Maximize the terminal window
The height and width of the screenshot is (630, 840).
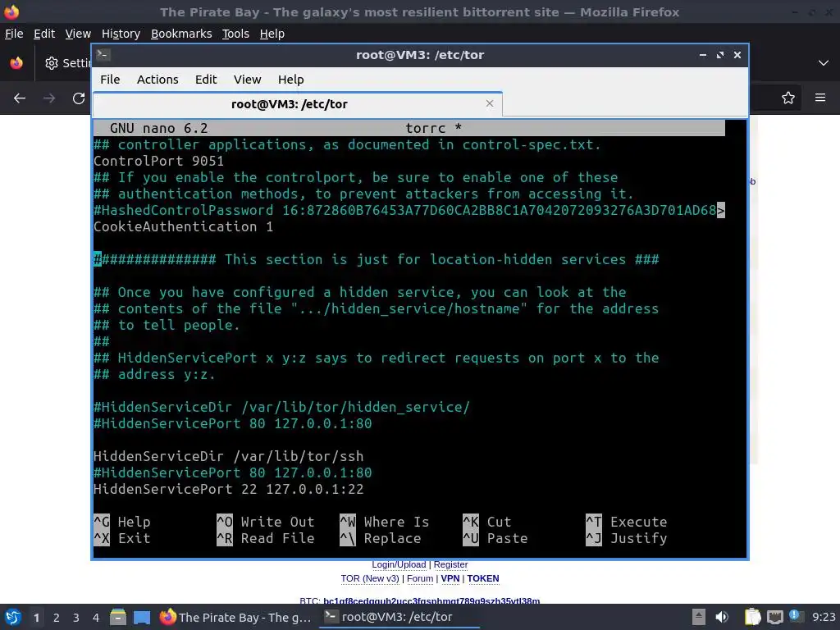[x=720, y=55]
